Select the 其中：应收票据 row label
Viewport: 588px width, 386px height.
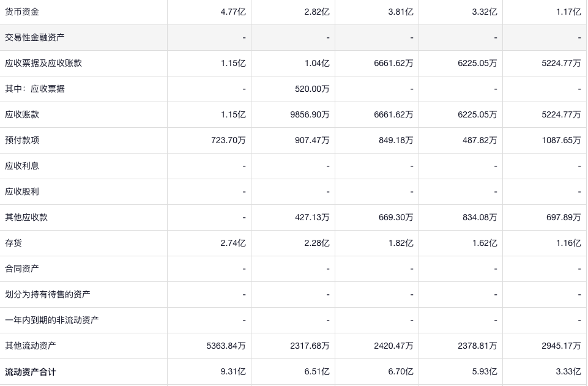coord(35,89)
